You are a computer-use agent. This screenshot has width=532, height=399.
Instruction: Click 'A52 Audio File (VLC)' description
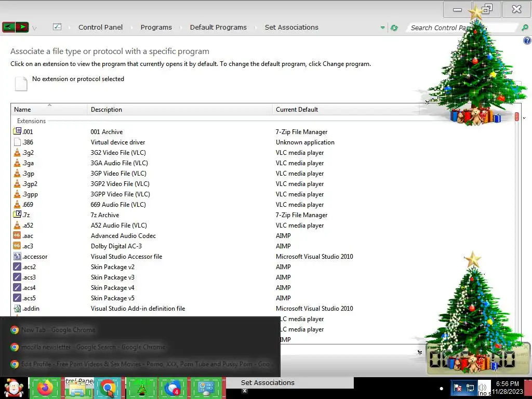[119, 225]
